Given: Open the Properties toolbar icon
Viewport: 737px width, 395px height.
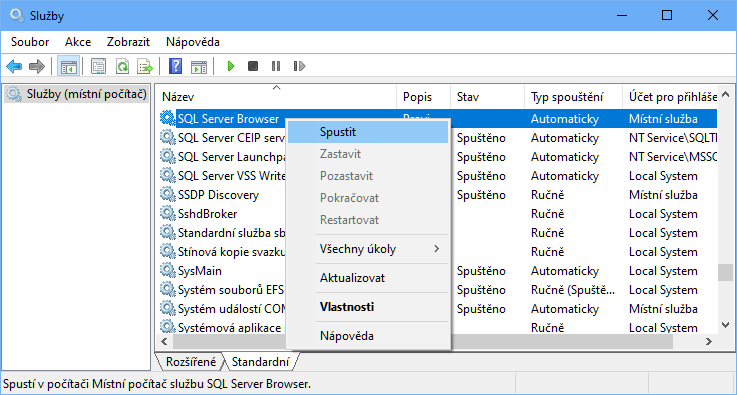Looking at the screenshot, I should 98,66.
